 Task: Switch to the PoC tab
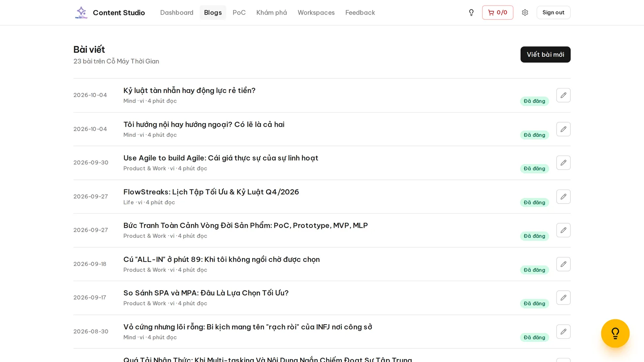(x=239, y=12)
